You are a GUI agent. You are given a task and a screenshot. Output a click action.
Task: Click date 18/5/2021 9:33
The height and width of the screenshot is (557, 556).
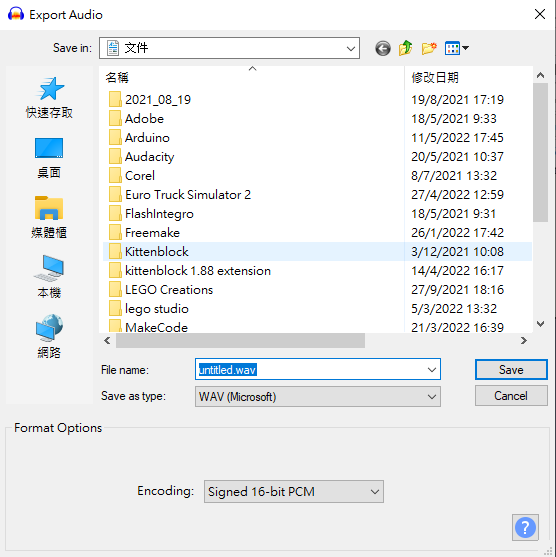(454, 119)
